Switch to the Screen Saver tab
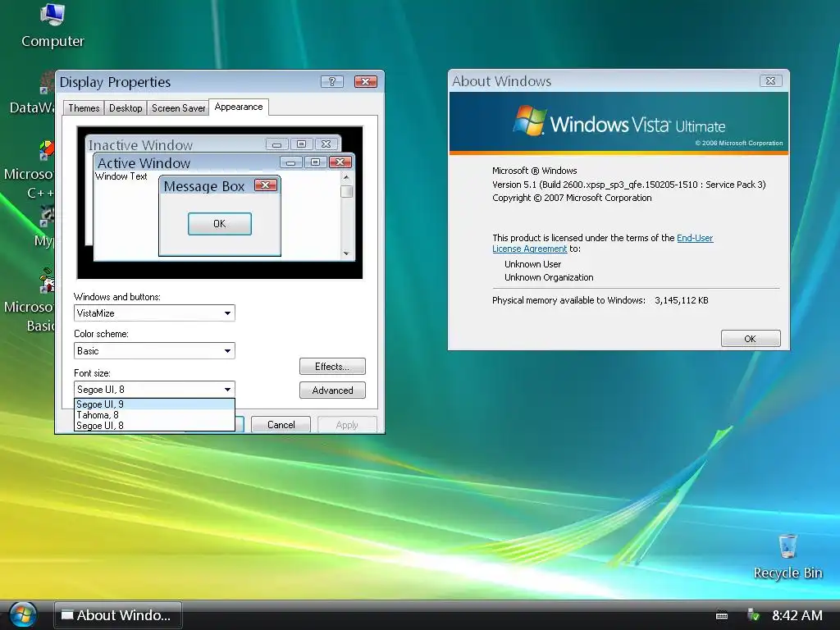Screen dimensions: 840x630 tap(178, 108)
